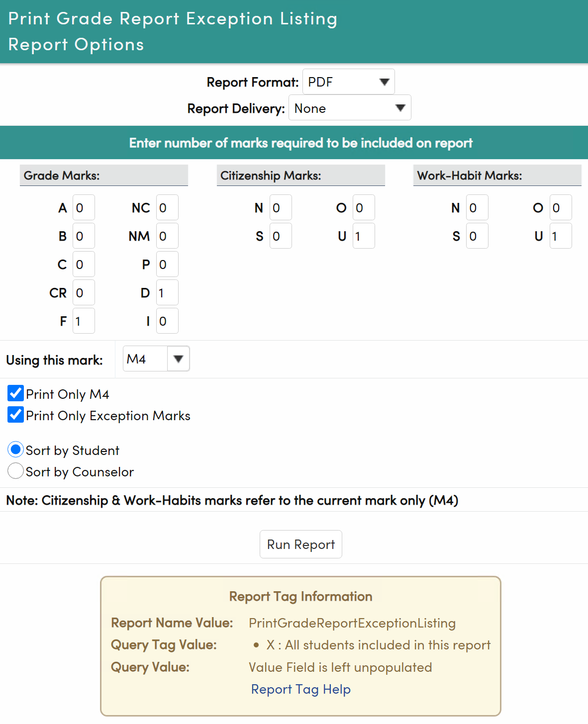This screenshot has width=588, height=724.
Task: Click the 'Report Options' subtitle
Action: (x=76, y=44)
